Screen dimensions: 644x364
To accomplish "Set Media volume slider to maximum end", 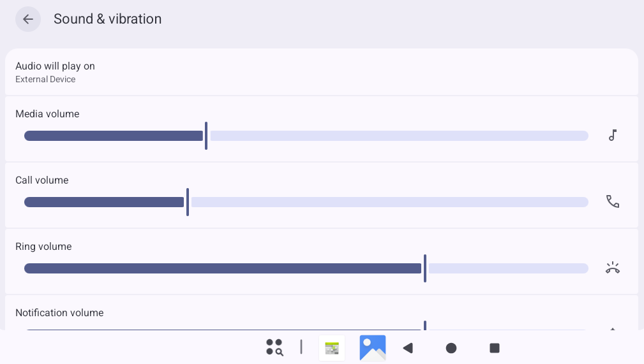I will (x=586, y=136).
